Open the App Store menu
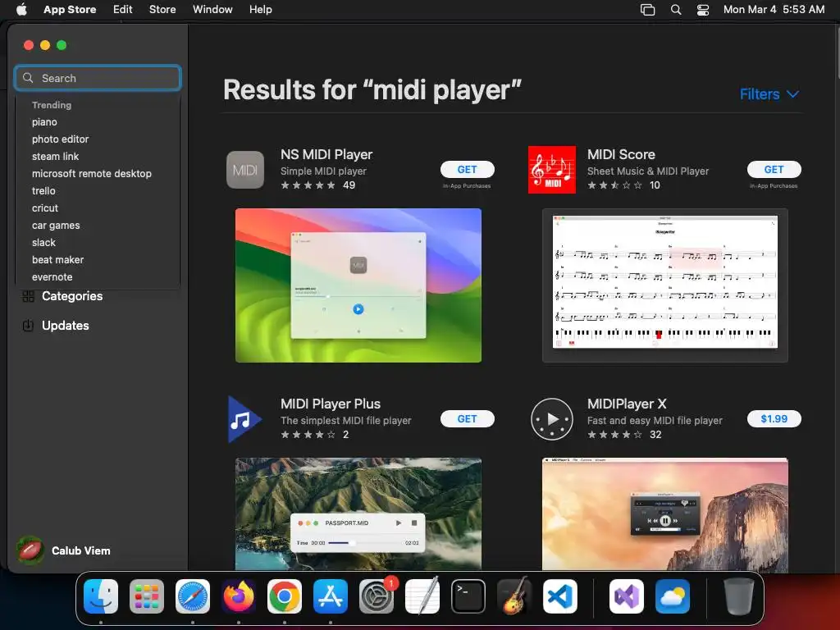Screen dimensions: 840x630 coord(70,10)
